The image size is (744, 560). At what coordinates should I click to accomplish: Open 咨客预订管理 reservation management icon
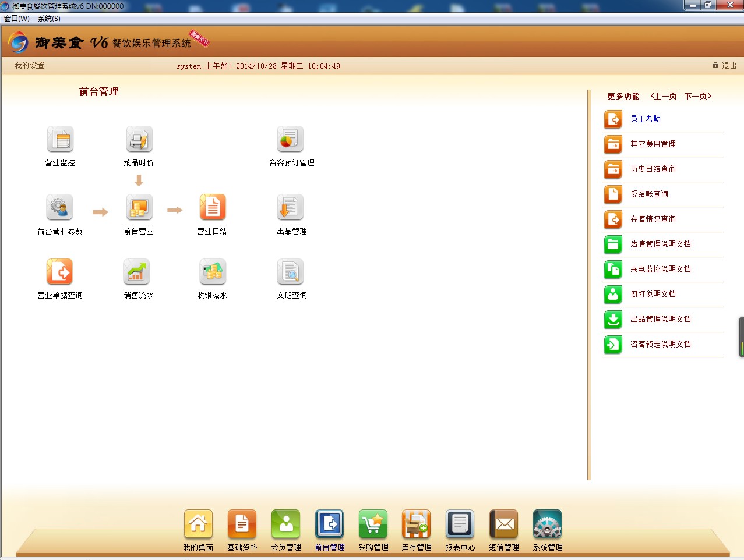coord(290,140)
